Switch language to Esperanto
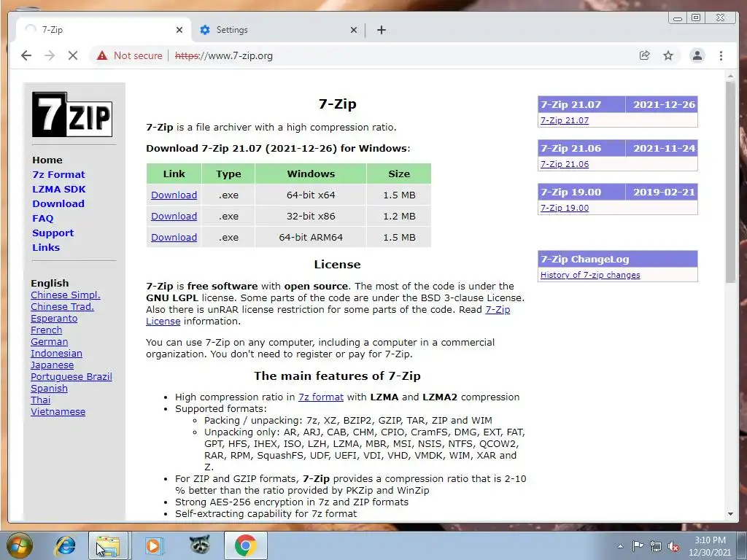The width and height of the screenshot is (747, 560). click(54, 319)
